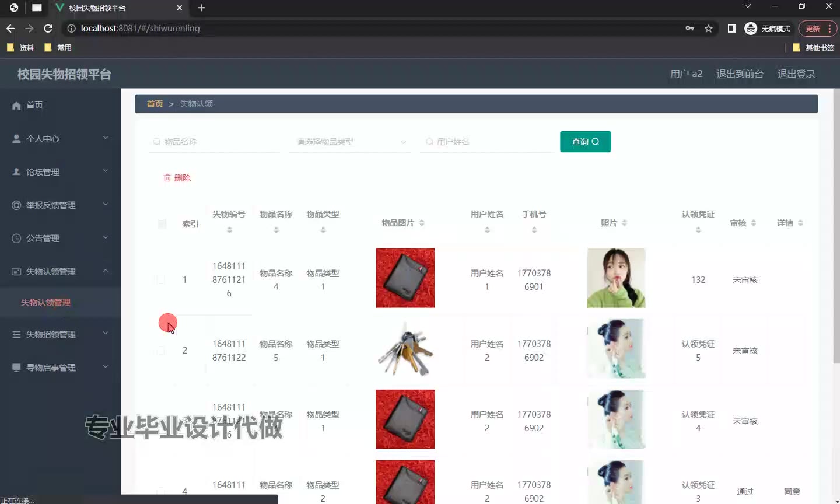Bookmark this page with the star icon
The image size is (840, 504).
click(709, 28)
